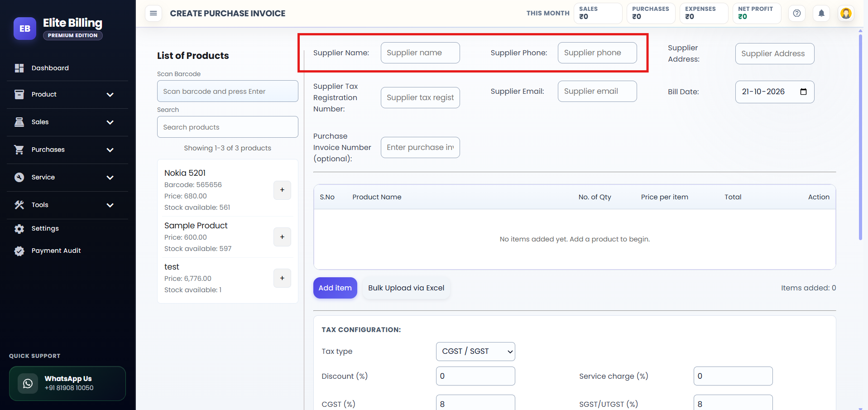Click the Premium Edition badge

[x=73, y=35]
